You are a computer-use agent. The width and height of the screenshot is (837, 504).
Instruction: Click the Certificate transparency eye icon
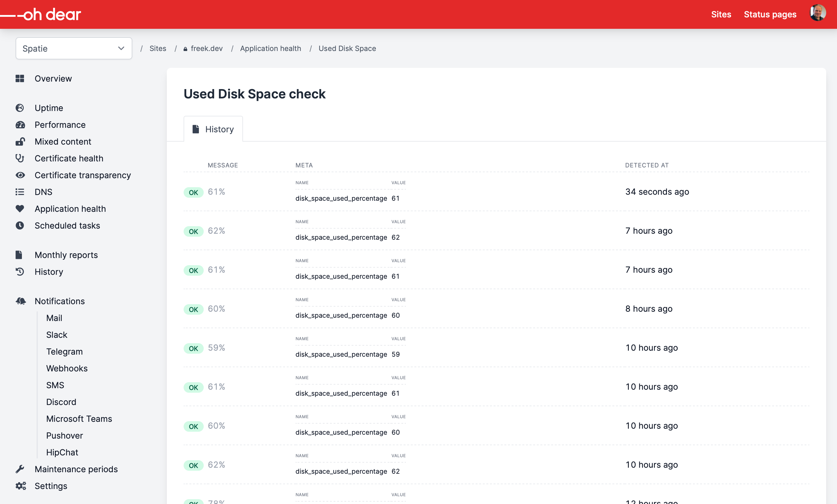(x=20, y=175)
